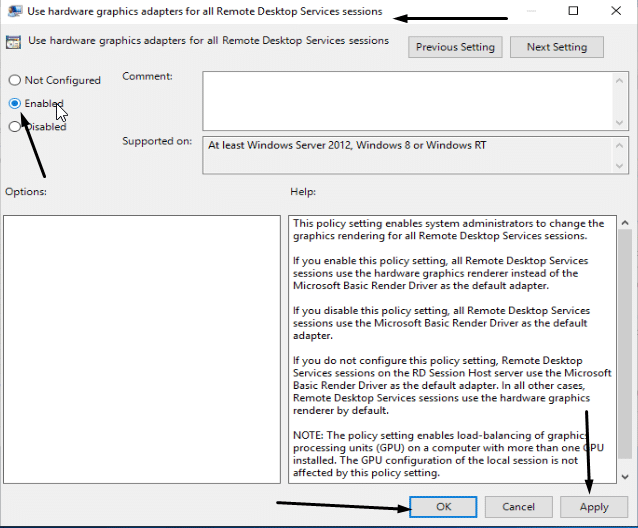
Task: Click the policy setting icon beside the header label
Action: pos(14,42)
